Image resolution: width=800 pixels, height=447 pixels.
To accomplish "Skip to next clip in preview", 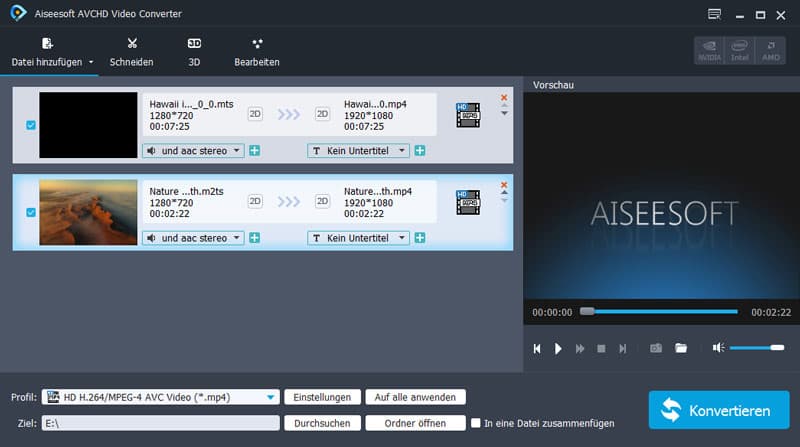I will [622, 349].
